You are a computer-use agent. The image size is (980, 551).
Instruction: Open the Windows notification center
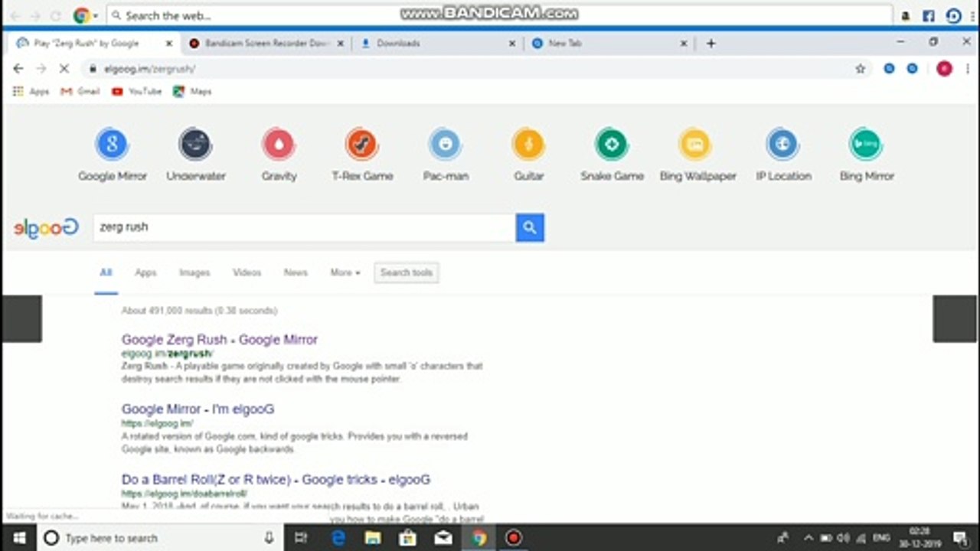pyautogui.click(x=960, y=538)
